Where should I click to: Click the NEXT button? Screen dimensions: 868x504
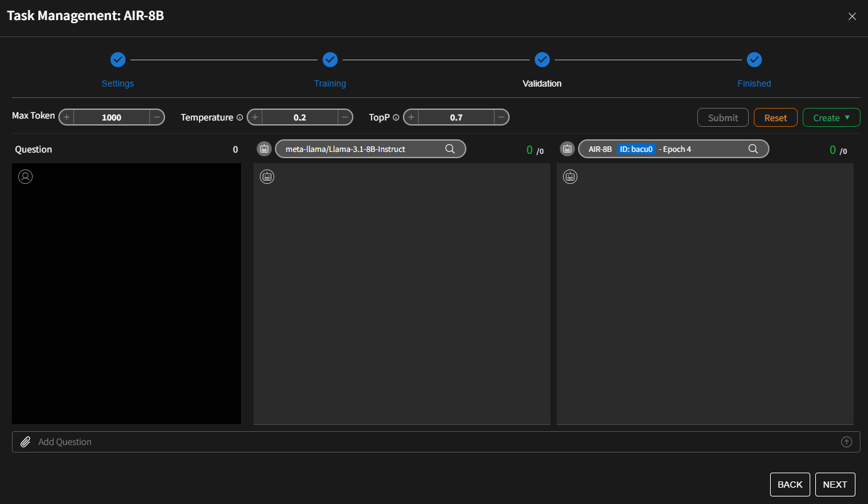835,485
